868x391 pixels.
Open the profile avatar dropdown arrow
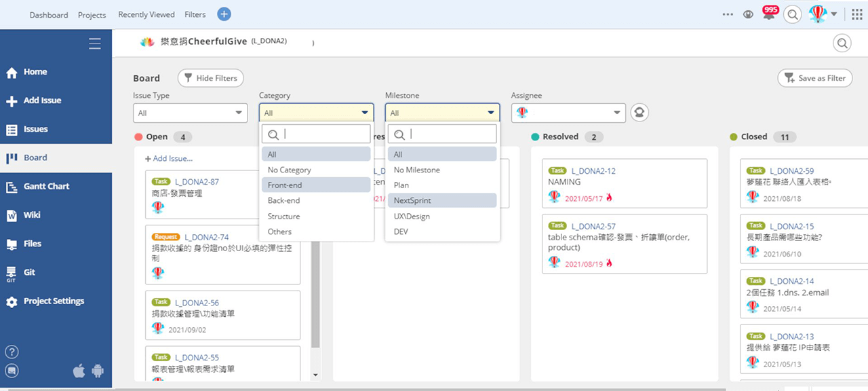(833, 14)
